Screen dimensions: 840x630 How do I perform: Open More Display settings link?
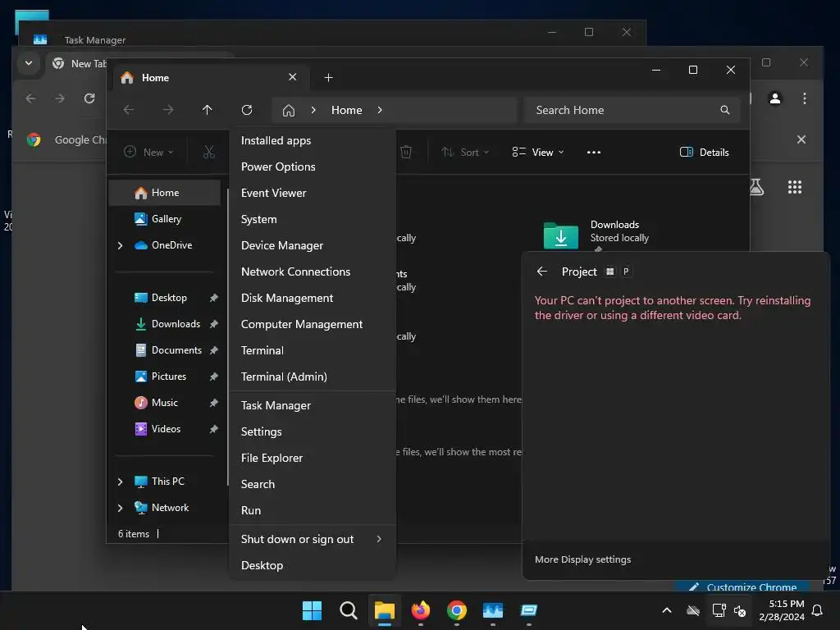[583, 559]
